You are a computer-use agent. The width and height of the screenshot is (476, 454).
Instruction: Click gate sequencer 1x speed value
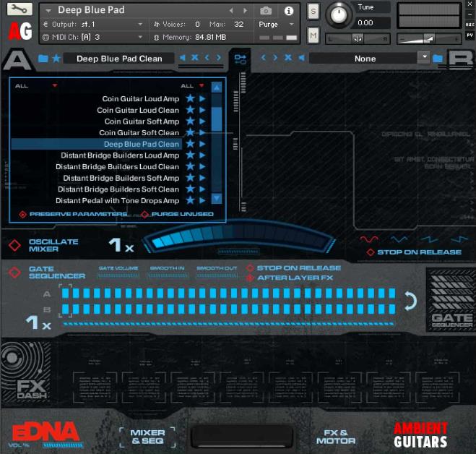coord(38,322)
